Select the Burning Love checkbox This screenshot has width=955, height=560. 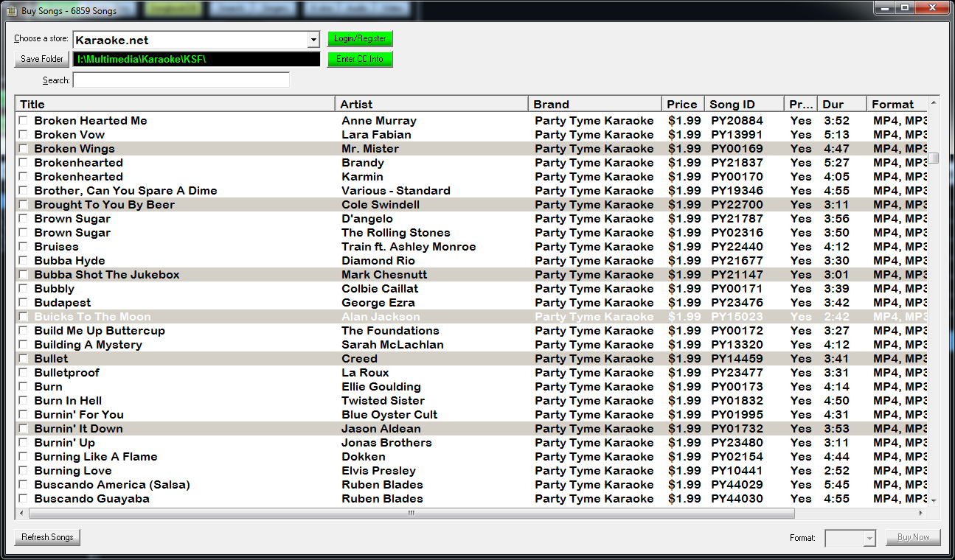24,471
